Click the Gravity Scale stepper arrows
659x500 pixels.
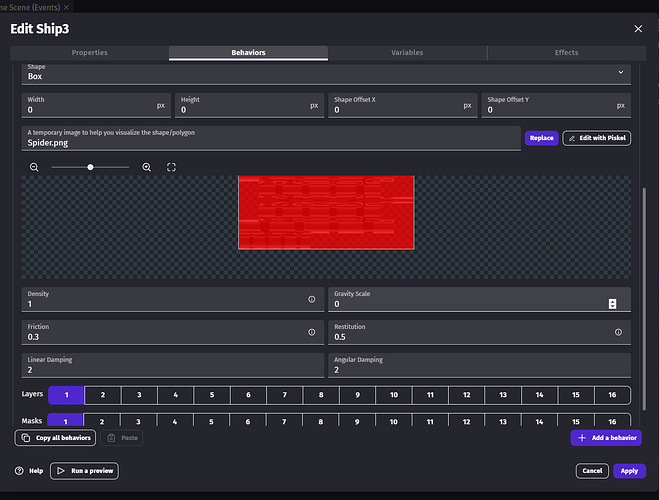tap(612, 304)
